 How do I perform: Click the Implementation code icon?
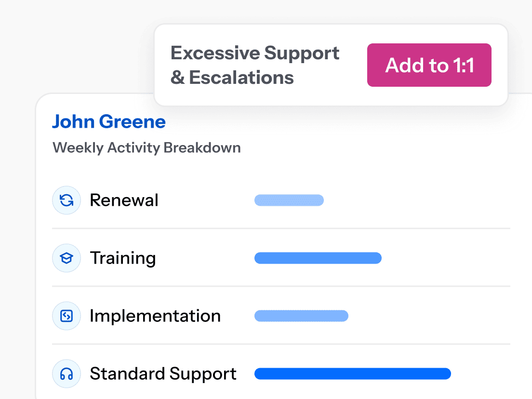pyautogui.click(x=66, y=316)
